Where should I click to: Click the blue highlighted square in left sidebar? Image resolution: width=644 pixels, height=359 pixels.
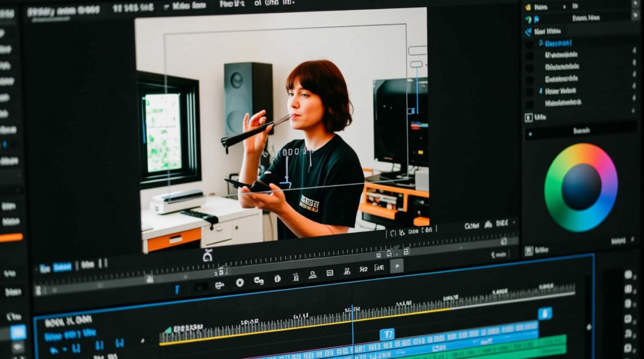pyautogui.click(x=18, y=332)
